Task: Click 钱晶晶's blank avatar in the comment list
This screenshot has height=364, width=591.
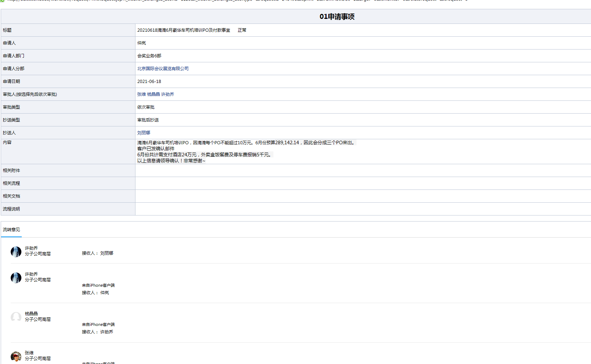Action: click(16, 317)
